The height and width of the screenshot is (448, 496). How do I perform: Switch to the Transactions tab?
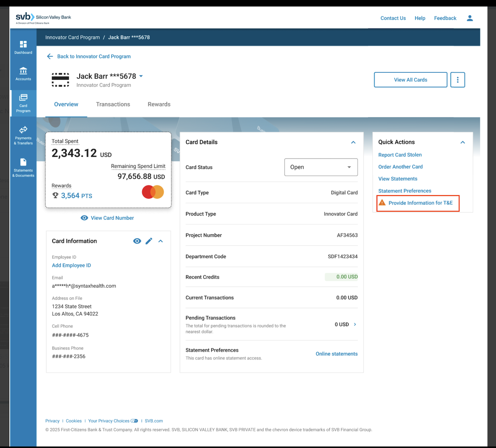coord(113,104)
